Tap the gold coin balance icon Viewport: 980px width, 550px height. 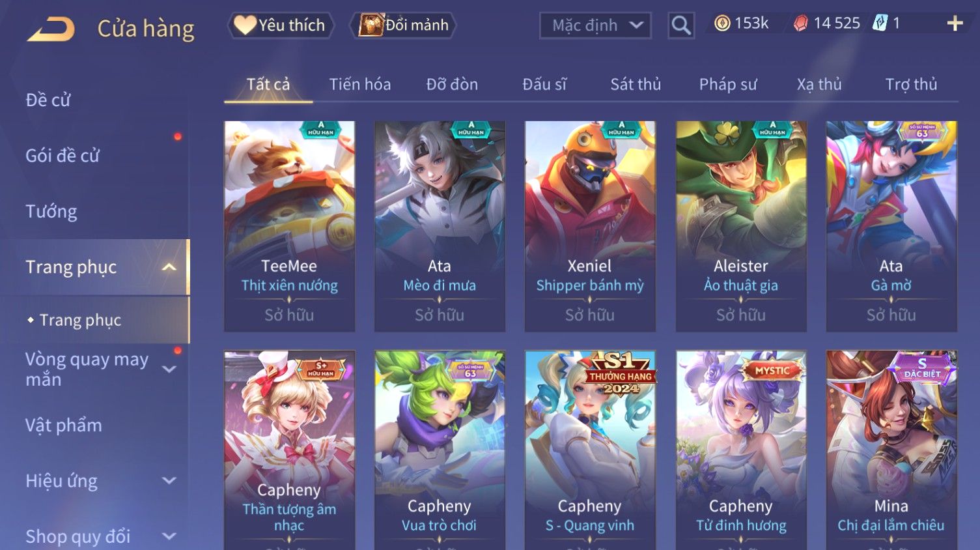pyautogui.click(x=722, y=23)
